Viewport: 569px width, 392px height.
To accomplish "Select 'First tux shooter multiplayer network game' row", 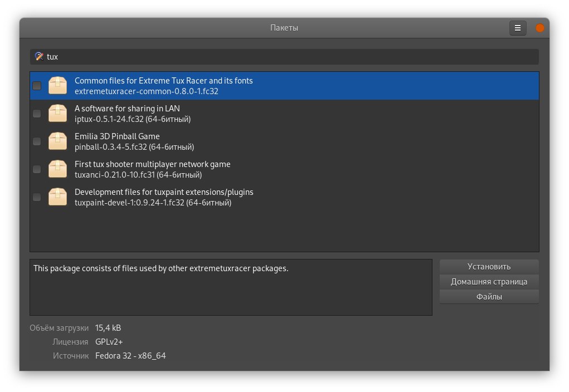I will [284, 169].
